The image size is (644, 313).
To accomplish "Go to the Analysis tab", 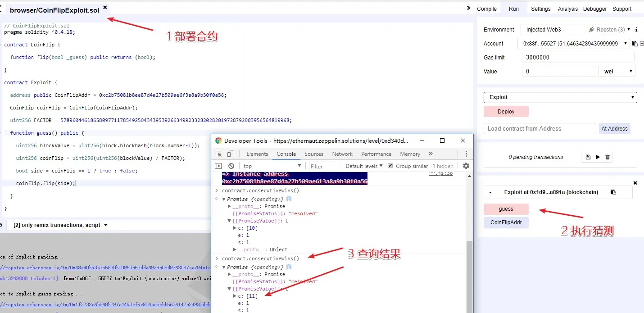I will 568,9.
